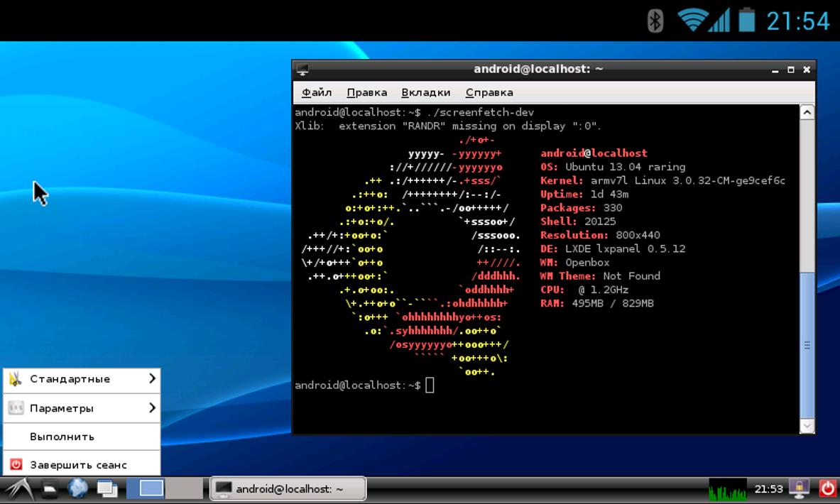
Task: Open the LXDE start menu icon
Action: click(x=18, y=489)
